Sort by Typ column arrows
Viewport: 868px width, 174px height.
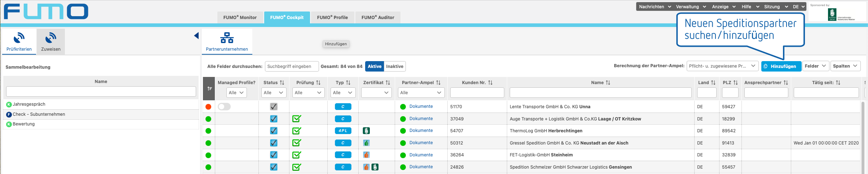click(348, 83)
